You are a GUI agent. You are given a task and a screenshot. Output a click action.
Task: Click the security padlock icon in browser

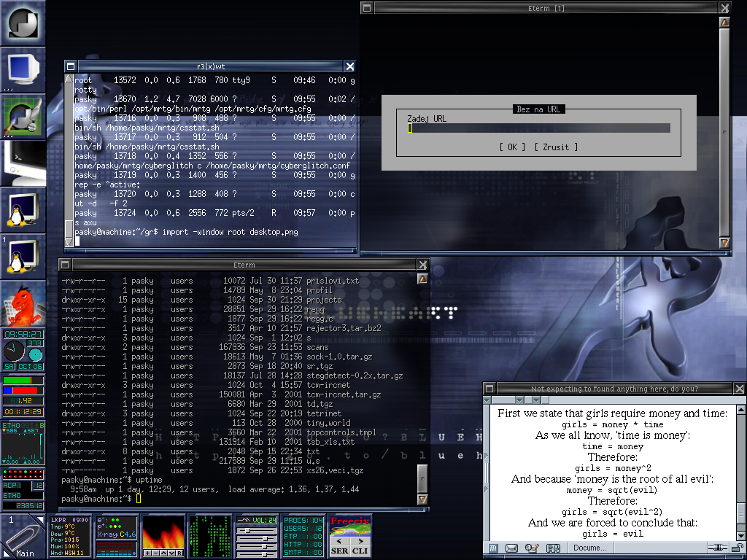(737, 548)
